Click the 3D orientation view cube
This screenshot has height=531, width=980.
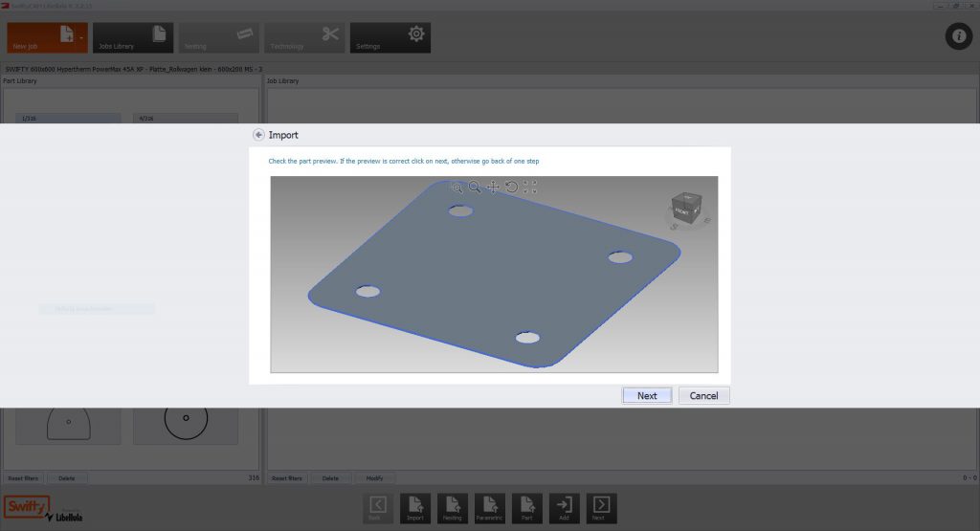(685, 209)
